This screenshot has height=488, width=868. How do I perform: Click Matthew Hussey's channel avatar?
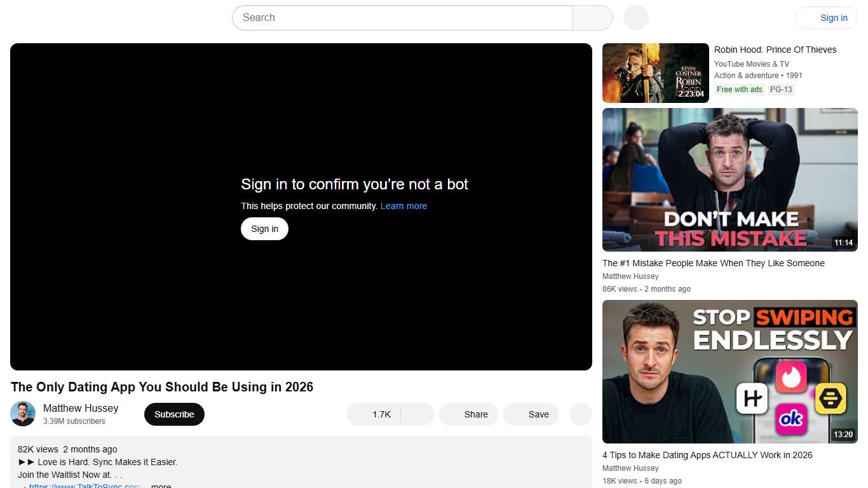coord(22,414)
